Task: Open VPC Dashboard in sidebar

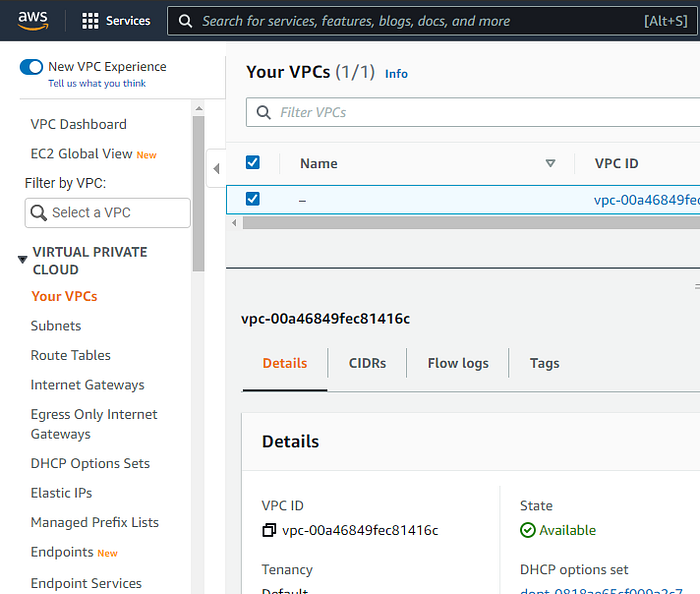Action: (x=79, y=124)
